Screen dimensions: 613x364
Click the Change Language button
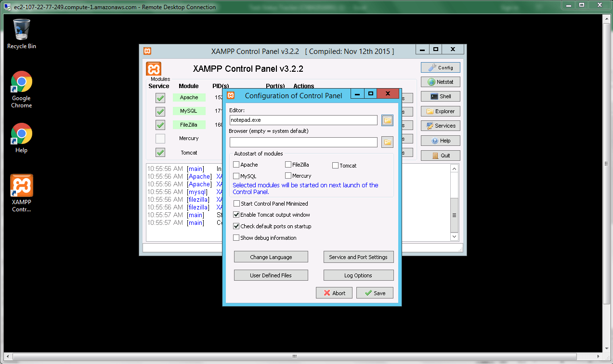click(271, 257)
